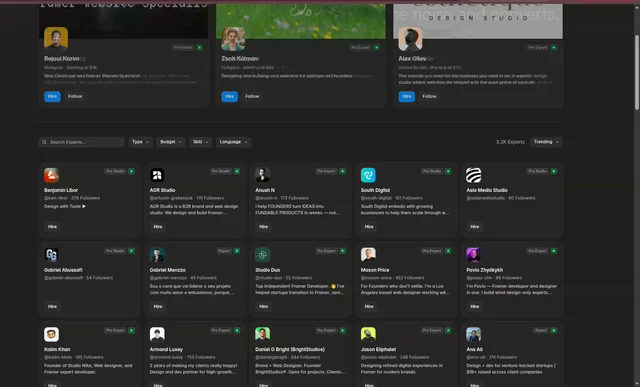The height and width of the screenshot is (387, 640).
Task: Focus the Search Experts input field
Action: pos(82,142)
